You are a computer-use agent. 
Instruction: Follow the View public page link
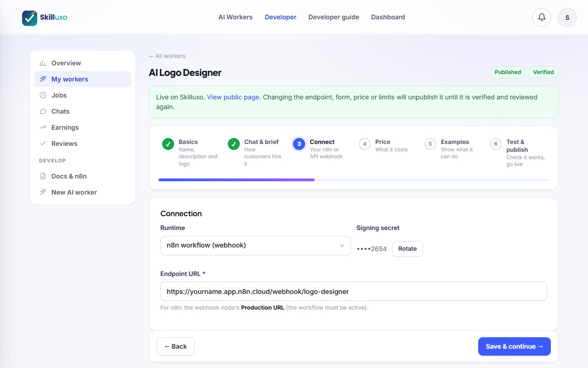(x=233, y=97)
